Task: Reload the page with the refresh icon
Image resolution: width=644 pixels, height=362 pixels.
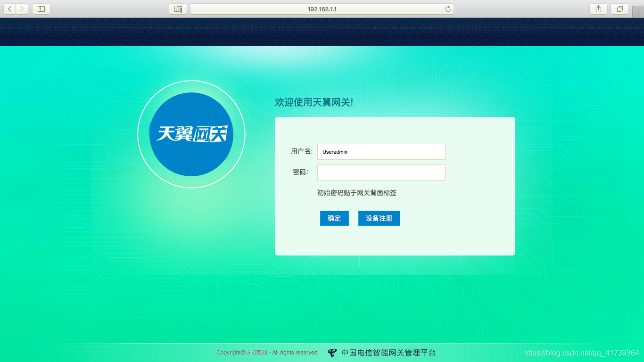Action: pos(448,9)
